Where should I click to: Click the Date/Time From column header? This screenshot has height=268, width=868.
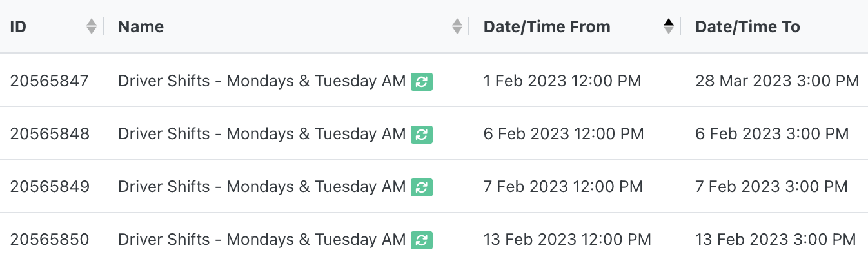[x=547, y=26]
